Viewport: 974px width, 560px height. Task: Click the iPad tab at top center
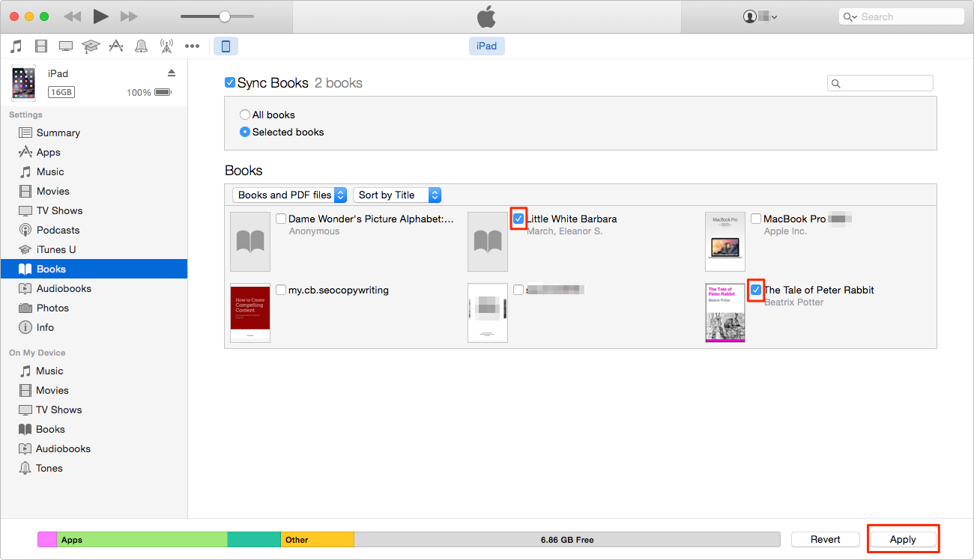pos(487,46)
